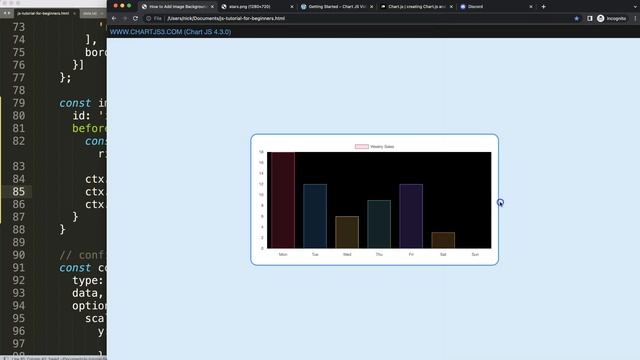Go back using browser back arrow

[x=114, y=18]
